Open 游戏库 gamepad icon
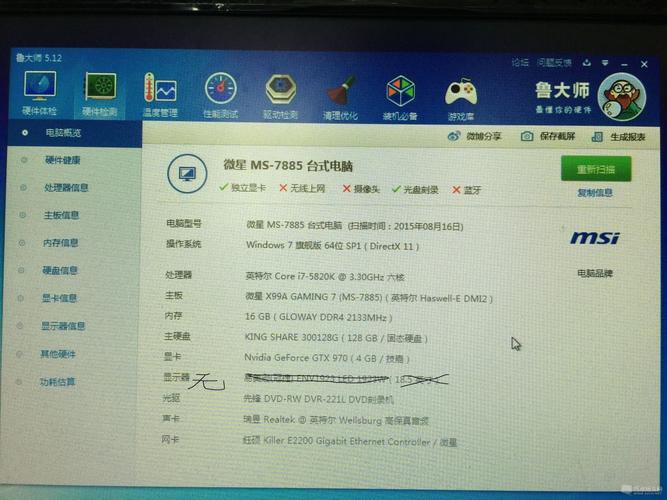 click(461, 92)
